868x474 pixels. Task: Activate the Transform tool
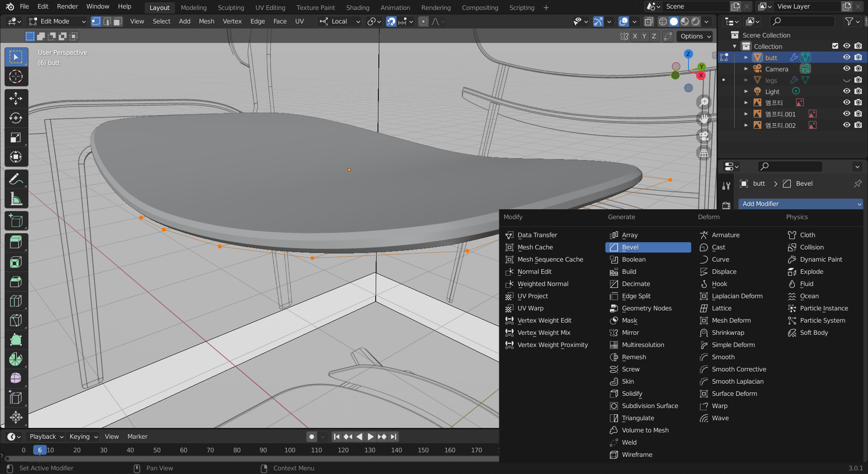click(x=16, y=157)
